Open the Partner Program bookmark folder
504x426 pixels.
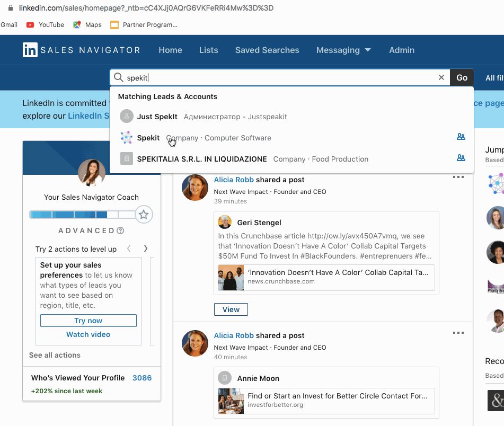pos(144,25)
